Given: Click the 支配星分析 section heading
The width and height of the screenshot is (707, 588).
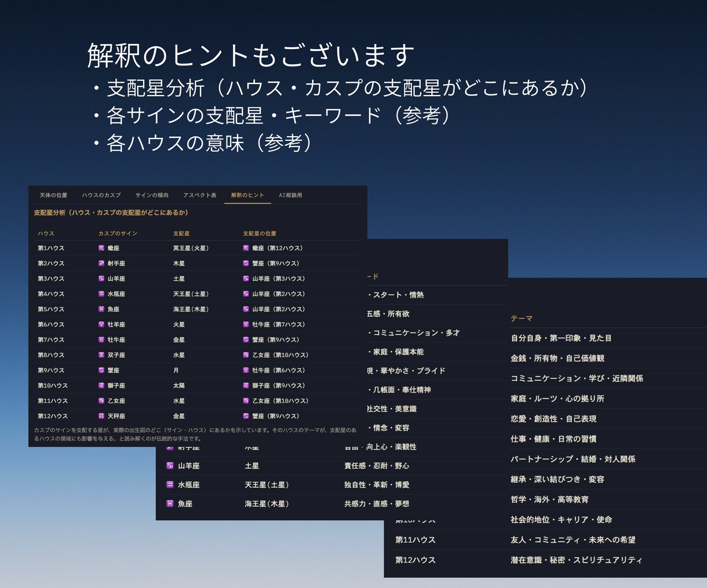Looking at the screenshot, I should tap(111, 213).
